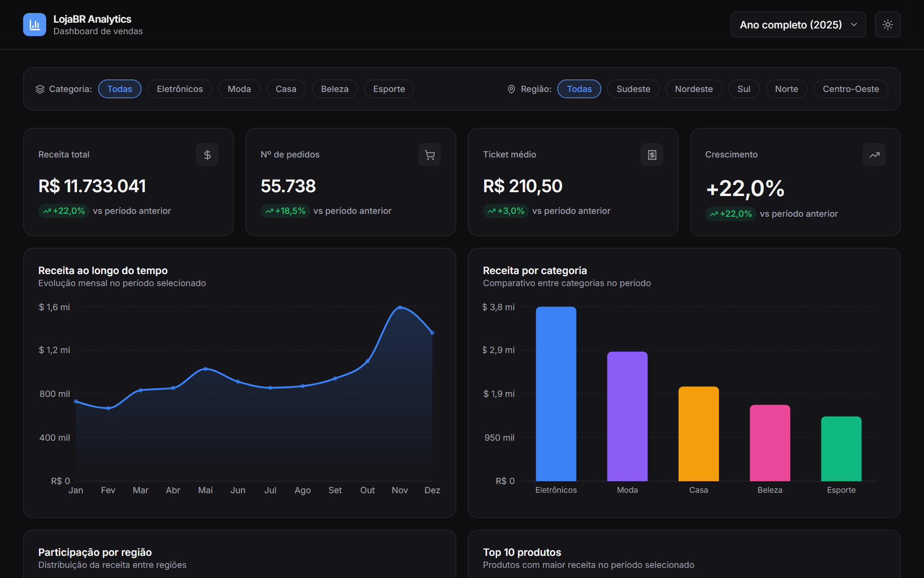Image resolution: width=924 pixels, height=578 pixels.
Task: Click the Receita por categoria title
Action: (x=535, y=271)
